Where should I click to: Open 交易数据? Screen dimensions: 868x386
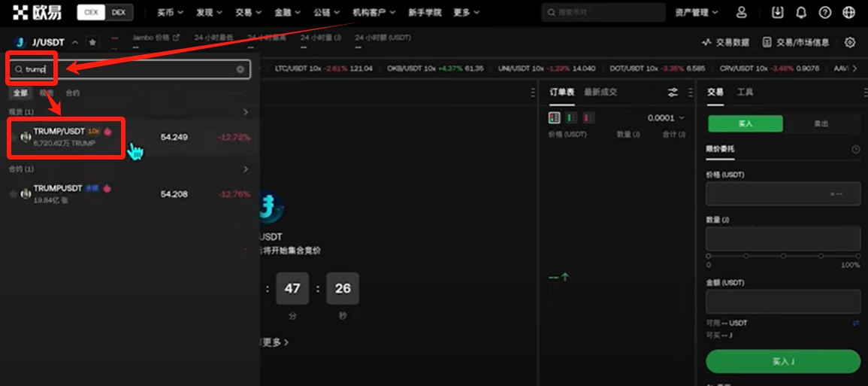[x=725, y=42]
